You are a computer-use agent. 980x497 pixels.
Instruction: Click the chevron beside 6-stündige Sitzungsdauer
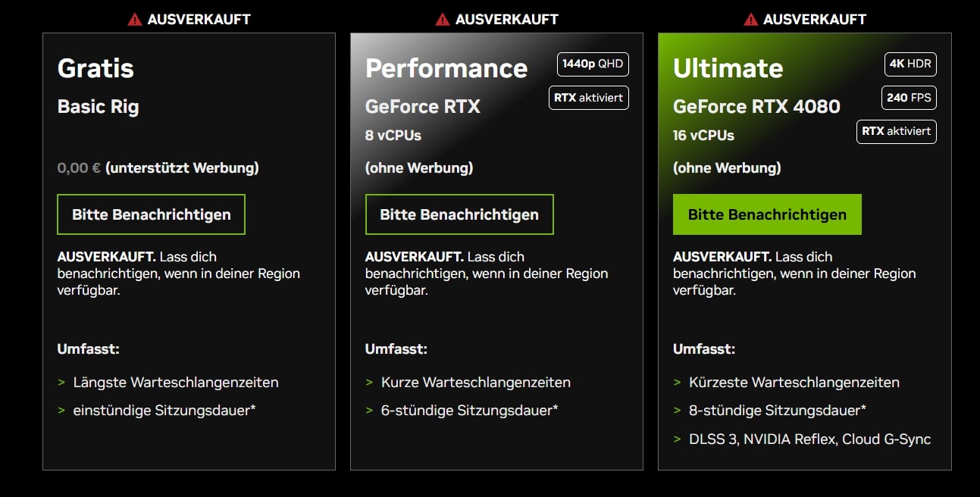coord(369,411)
